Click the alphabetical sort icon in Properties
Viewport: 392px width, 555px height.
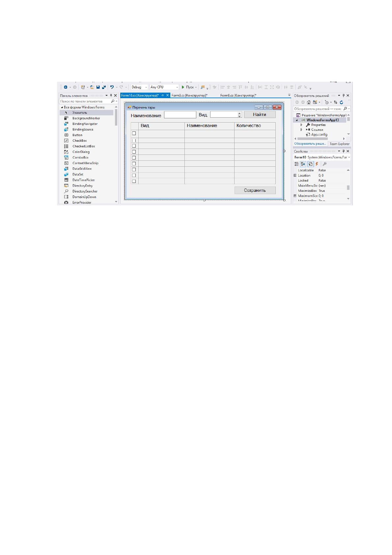coord(303,164)
